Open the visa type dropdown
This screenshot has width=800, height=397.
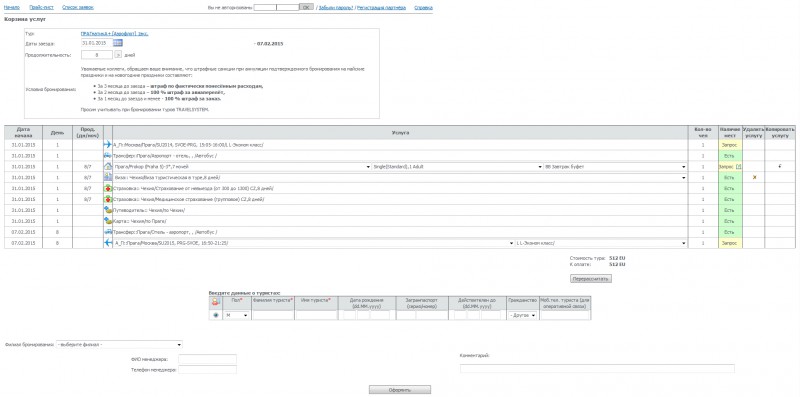[x=401, y=178]
